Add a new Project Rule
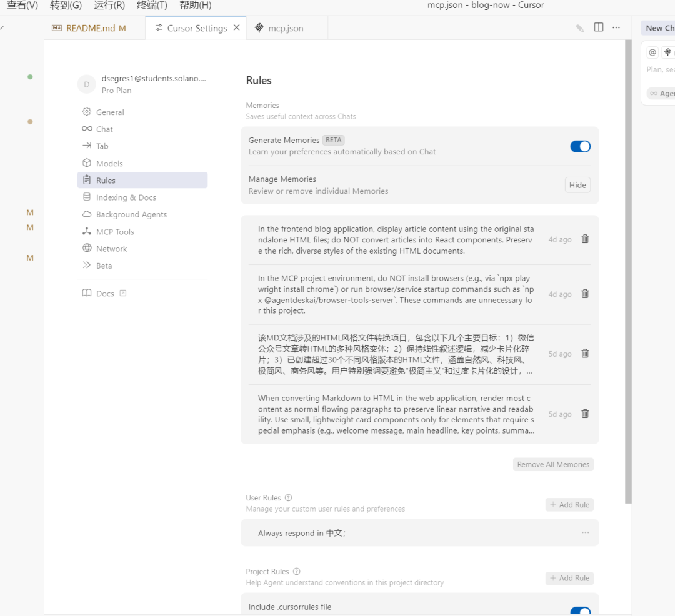The image size is (675, 616). coord(569,578)
